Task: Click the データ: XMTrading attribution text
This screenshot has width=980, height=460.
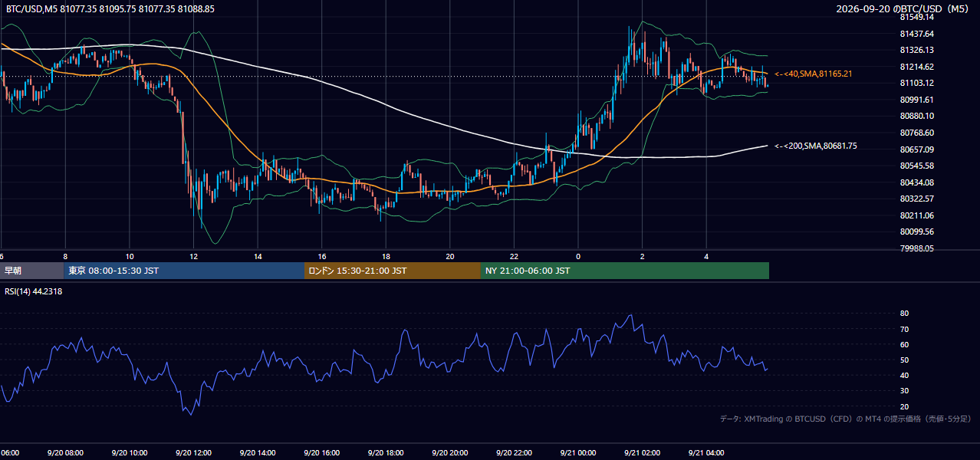Action: point(846,419)
